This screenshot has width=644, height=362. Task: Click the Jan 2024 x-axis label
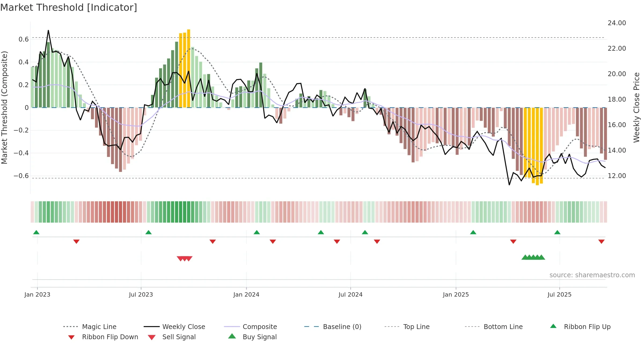pos(246,294)
